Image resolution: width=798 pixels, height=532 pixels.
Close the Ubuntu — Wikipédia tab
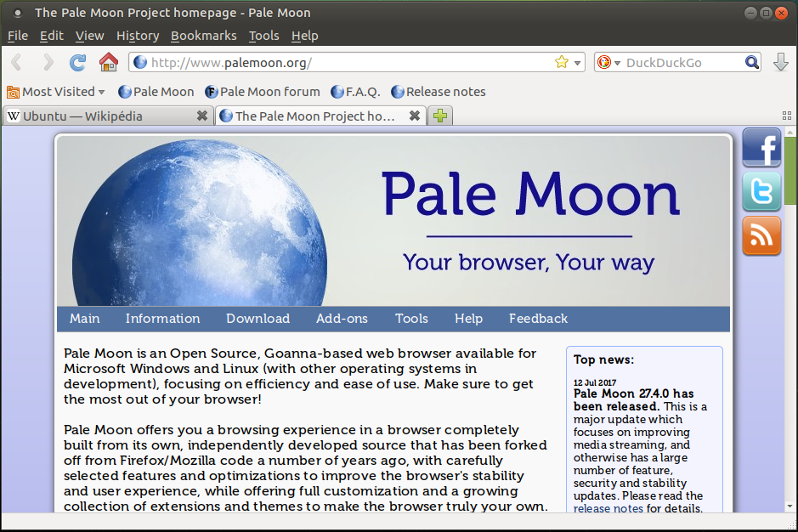pos(202,116)
